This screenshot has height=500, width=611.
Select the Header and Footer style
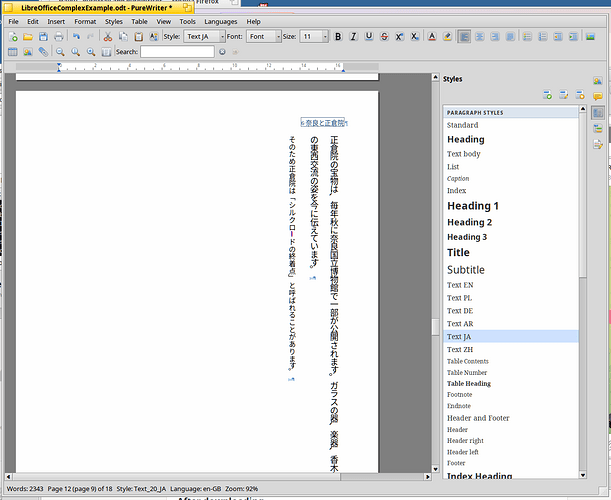pyautogui.click(x=511, y=418)
